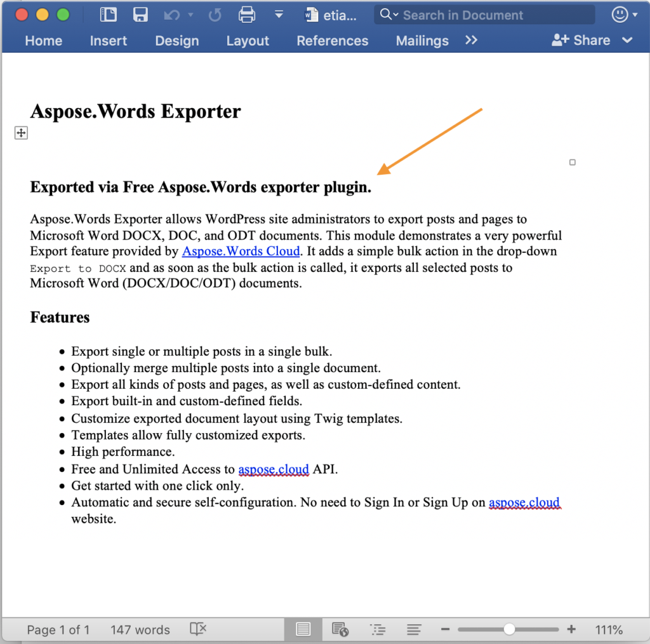Click the table resize handle square

[573, 163]
